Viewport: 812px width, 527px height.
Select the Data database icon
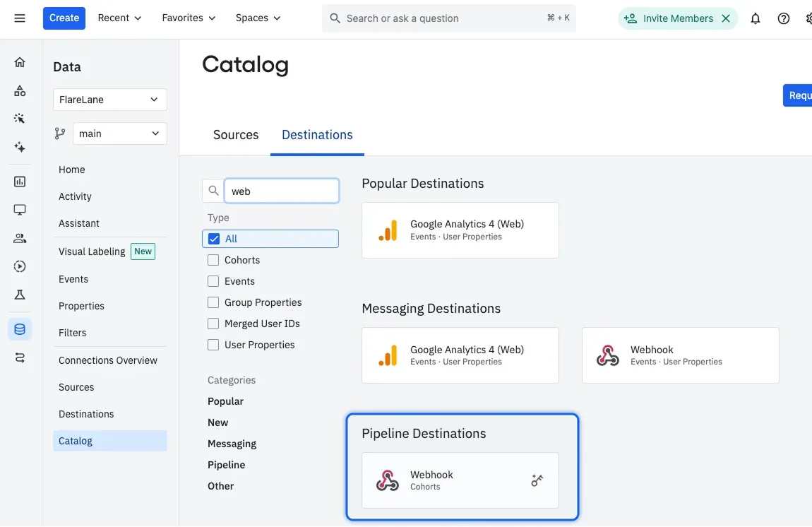tap(20, 329)
